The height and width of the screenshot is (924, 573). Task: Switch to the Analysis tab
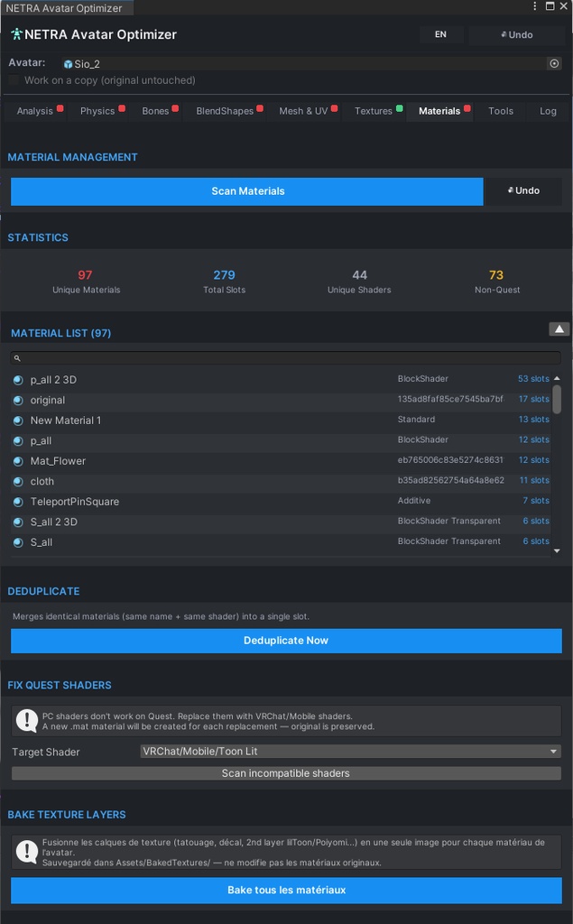35,111
